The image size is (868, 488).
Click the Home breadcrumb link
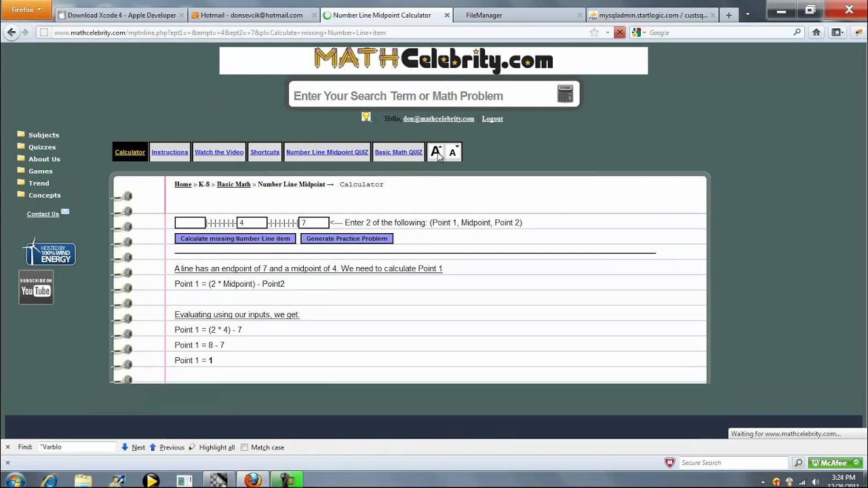click(183, 184)
